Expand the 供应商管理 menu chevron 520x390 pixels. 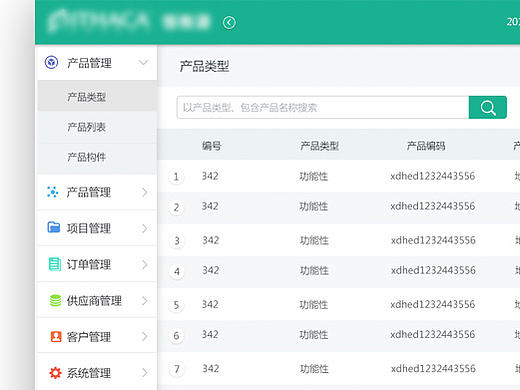[x=145, y=301]
